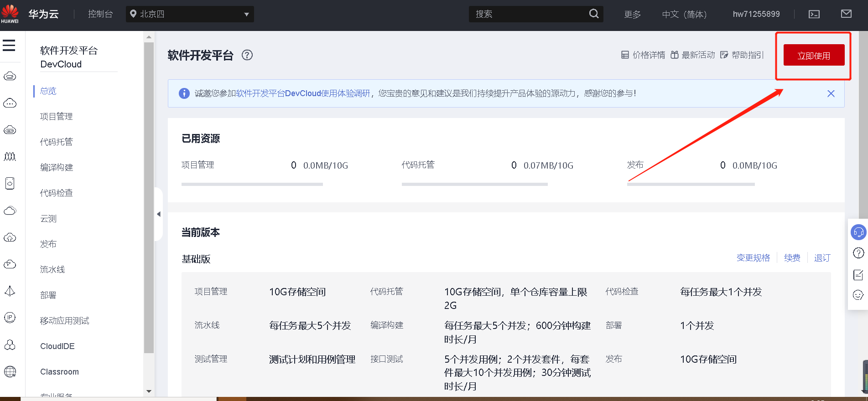Open 部署 in the sidebar
This screenshot has width=868, height=401.
48,295
